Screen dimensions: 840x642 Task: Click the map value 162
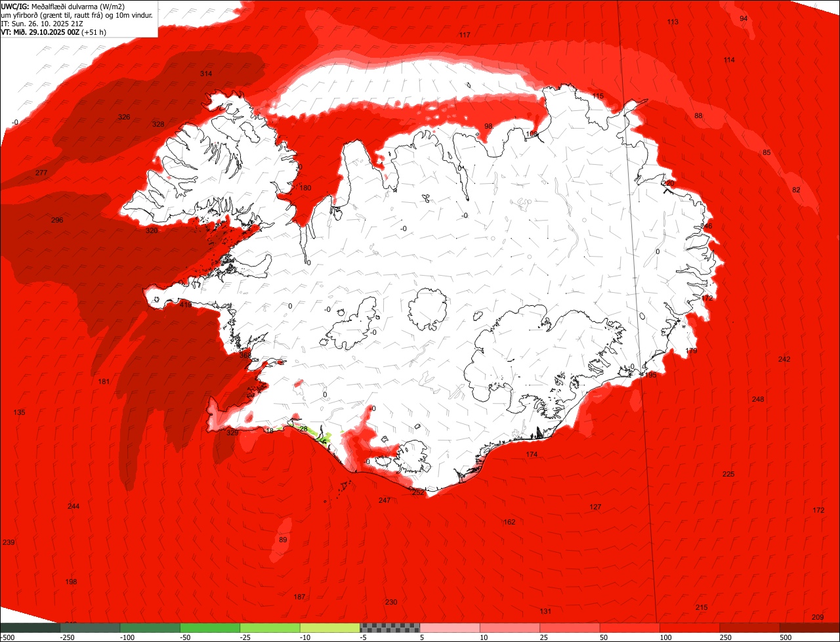(x=509, y=522)
